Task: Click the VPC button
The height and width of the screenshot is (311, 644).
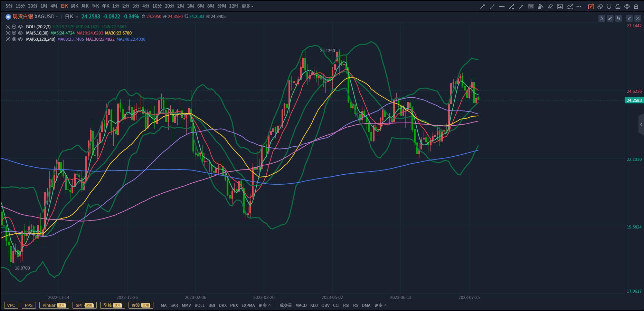Action: click(x=11, y=305)
